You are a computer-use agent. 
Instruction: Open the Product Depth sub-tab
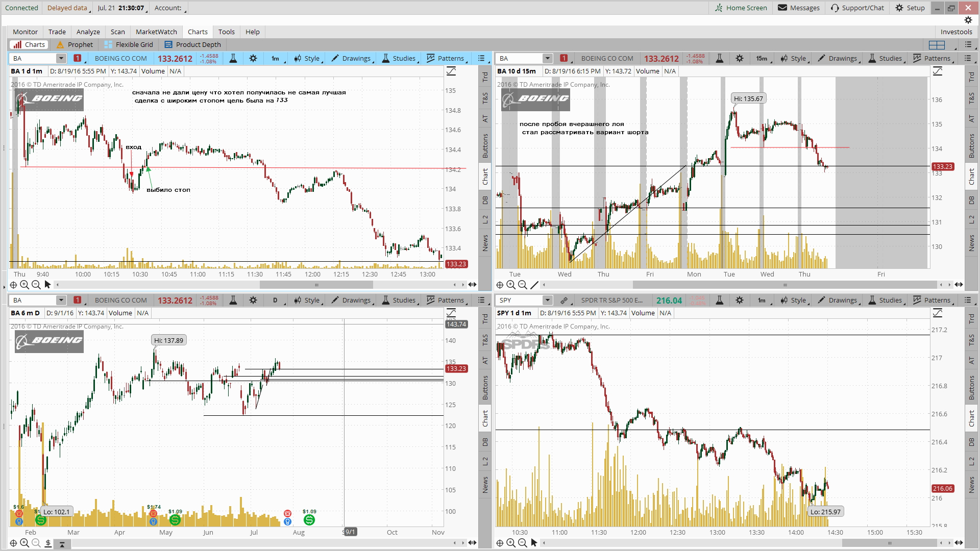(193, 44)
